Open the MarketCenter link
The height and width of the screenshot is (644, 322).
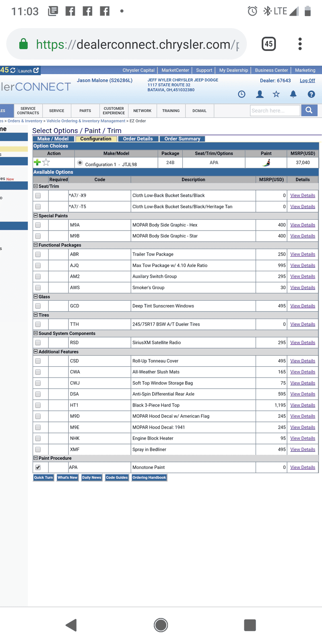coord(175,70)
